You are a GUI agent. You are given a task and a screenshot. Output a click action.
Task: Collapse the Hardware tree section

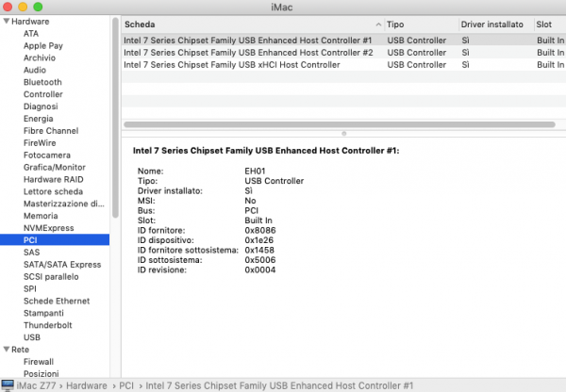pyautogui.click(x=7, y=21)
